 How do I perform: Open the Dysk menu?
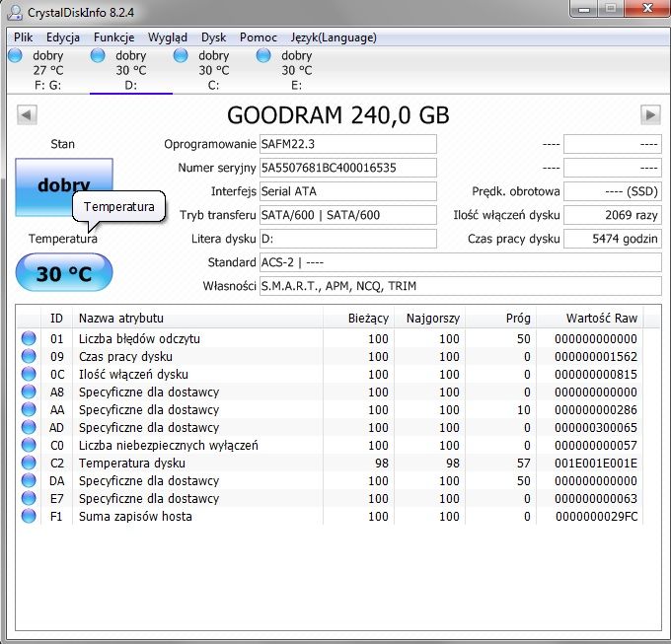(x=213, y=37)
